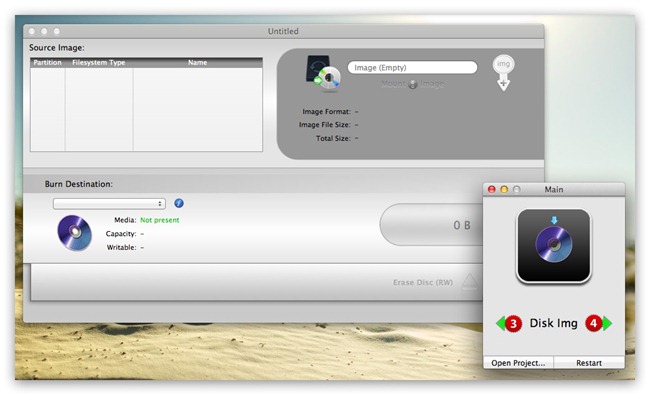
Task: Advance with green right arrow
Action: coord(607,323)
